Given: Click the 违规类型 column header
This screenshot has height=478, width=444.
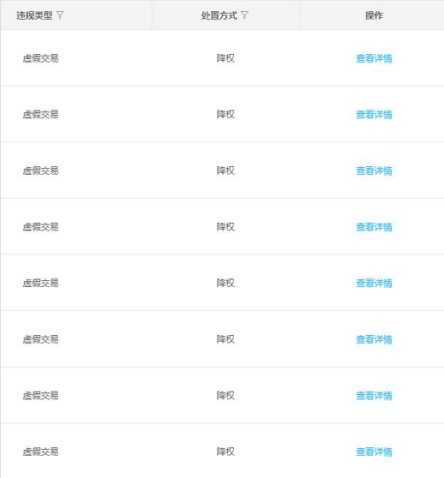Looking at the screenshot, I should tap(34, 15).
